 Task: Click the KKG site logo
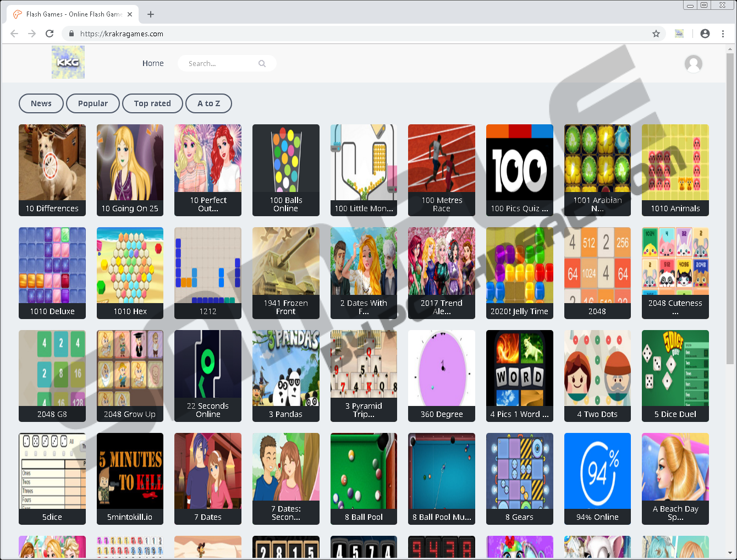[68, 62]
